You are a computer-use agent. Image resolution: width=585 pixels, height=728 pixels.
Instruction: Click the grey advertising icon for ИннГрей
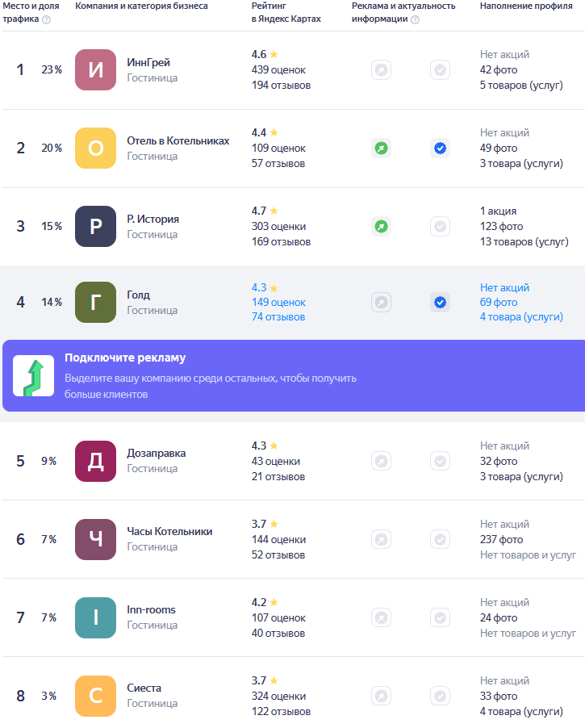pyautogui.click(x=381, y=70)
